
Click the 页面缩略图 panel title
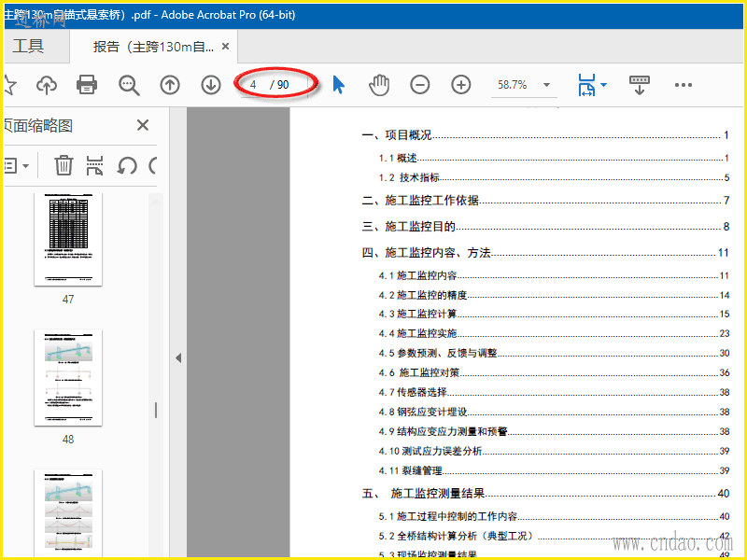[38, 126]
